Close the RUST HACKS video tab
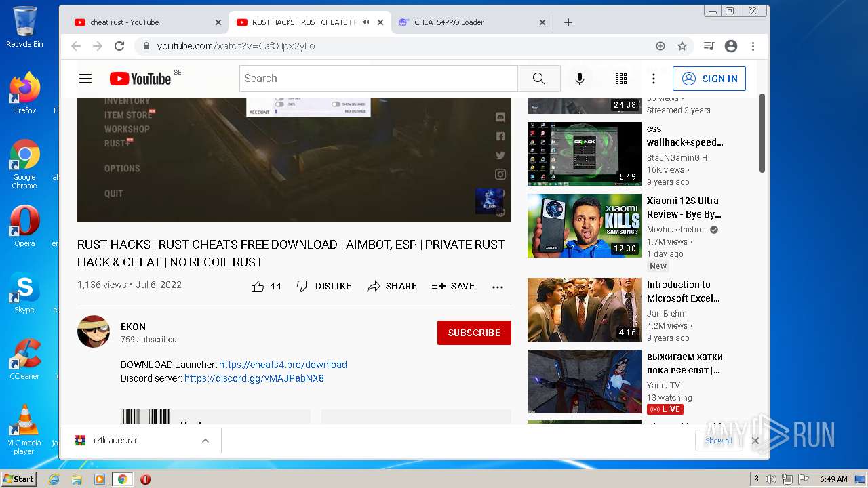Viewport: 868px width, 488px height. click(x=380, y=22)
